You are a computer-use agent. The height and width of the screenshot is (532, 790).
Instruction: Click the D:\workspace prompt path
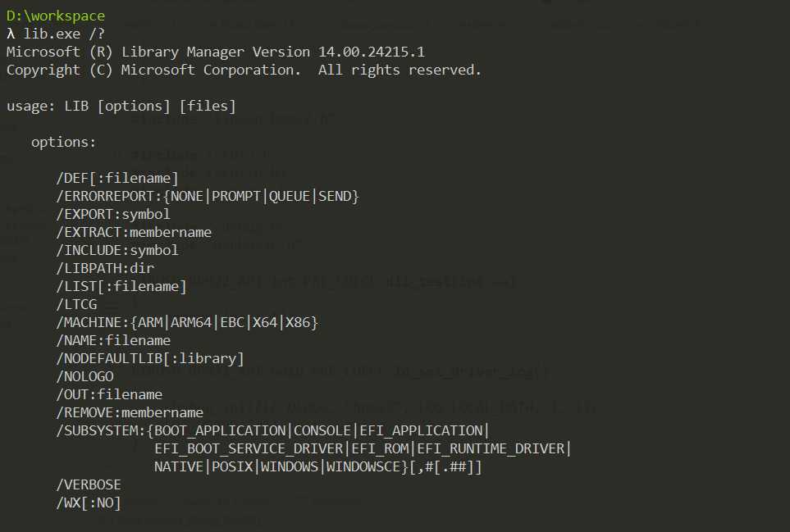(x=56, y=16)
